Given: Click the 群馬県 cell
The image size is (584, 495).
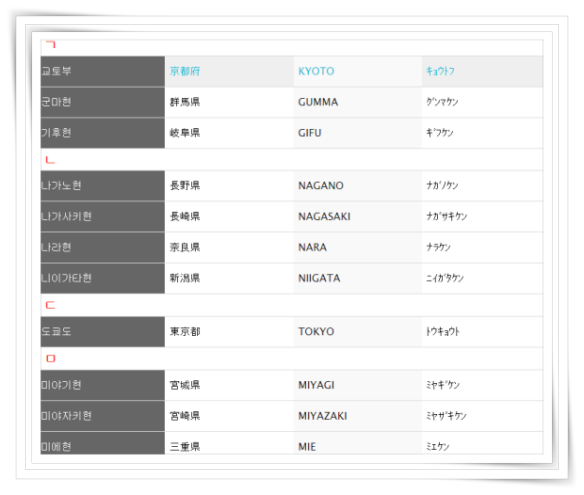Looking at the screenshot, I should tap(229, 102).
